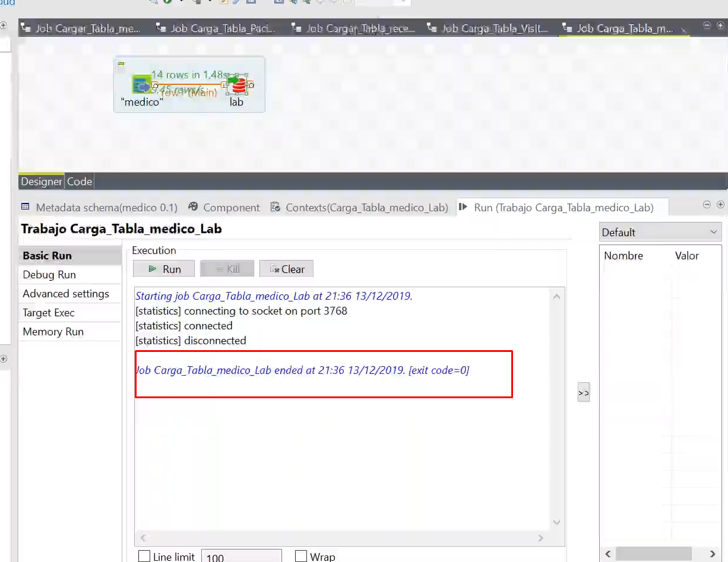
Task: Click the edit-document toolbar icon
Action: (224, 3)
